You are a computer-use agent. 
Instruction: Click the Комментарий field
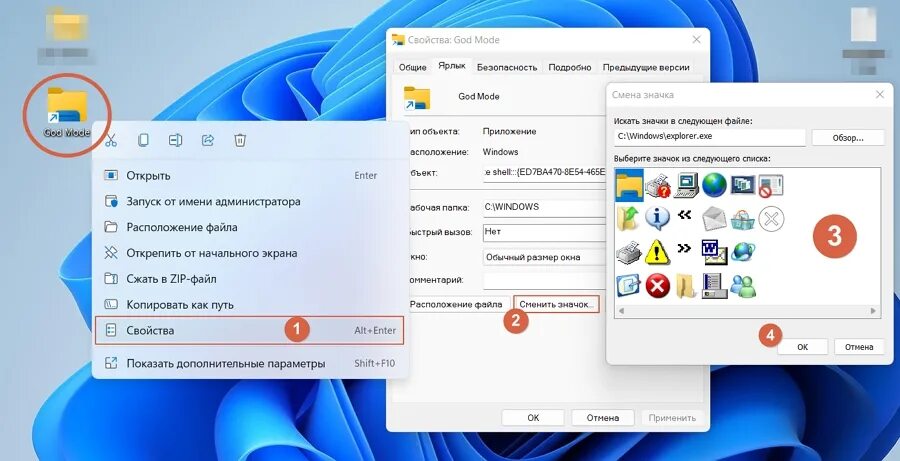545,280
